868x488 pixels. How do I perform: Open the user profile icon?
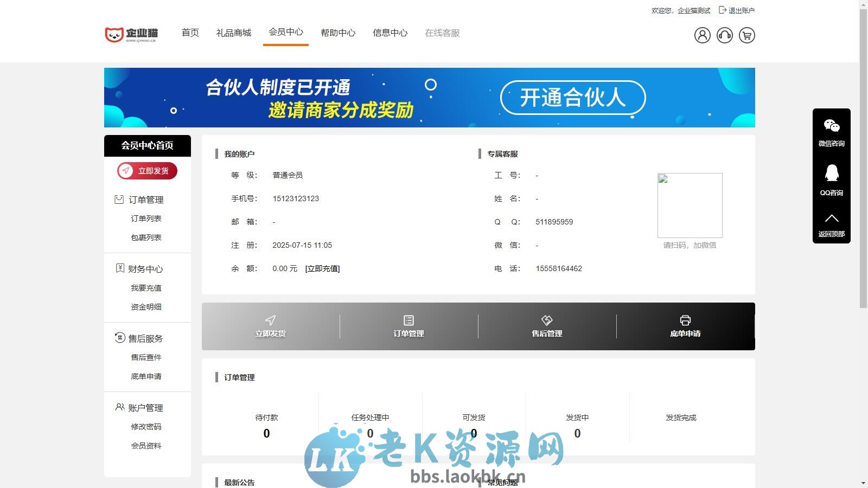[x=703, y=35]
